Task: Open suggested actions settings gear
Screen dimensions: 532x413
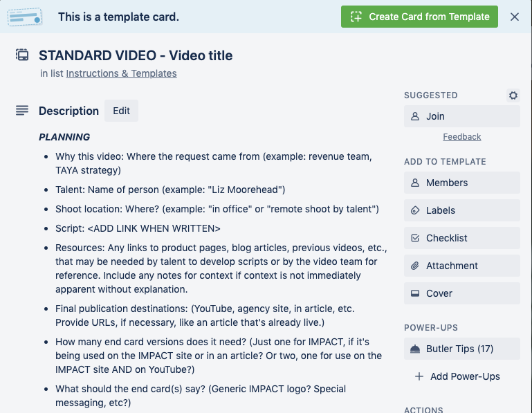Action: (x=513, y=95)
